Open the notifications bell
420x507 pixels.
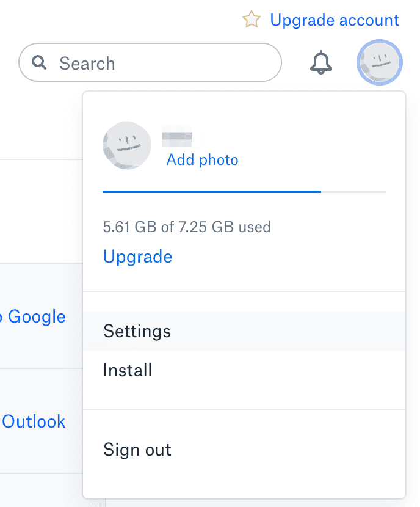click(x=321, y=62)
